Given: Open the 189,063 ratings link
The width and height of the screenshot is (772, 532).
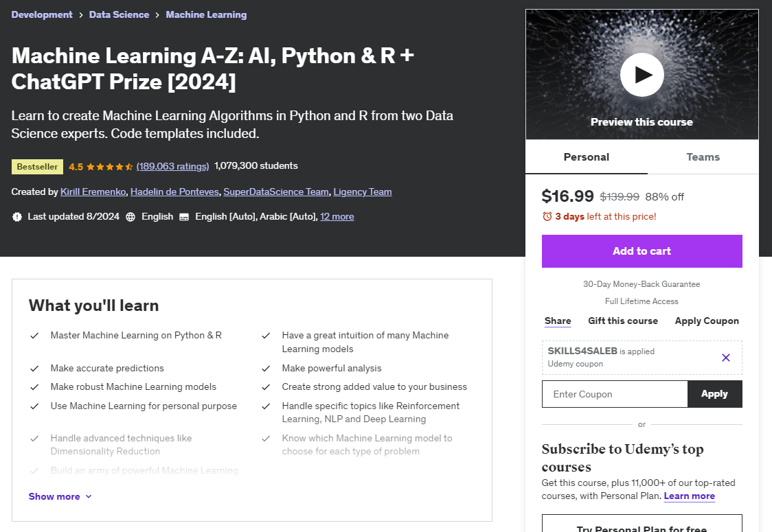Looking at the screenshot, I should [170, 166].
